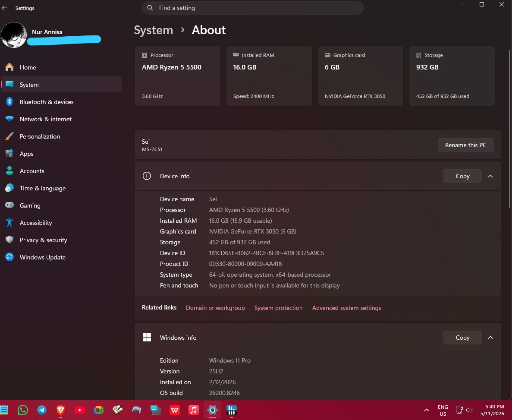Open Accounts settings
The height and width of the screenshot is (420, 512).
coord(61,171)
